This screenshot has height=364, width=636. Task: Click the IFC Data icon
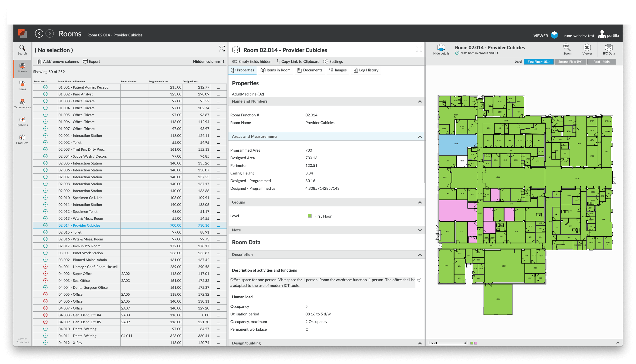pos(609,49)
